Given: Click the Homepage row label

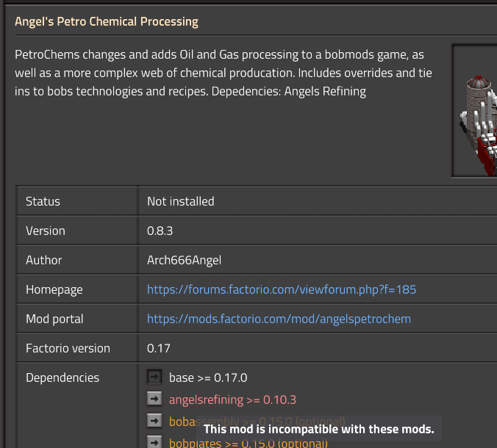Looking at the screenshot, I should pos(54,289).
